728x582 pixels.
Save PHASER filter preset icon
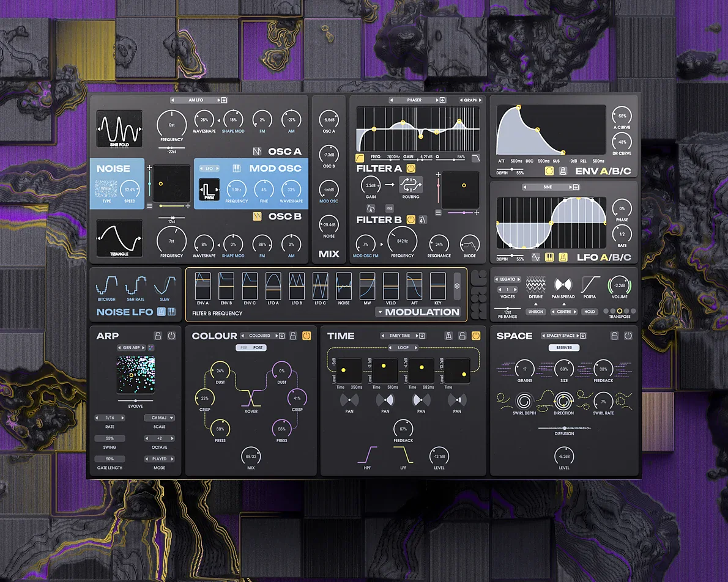click(442, 100)
